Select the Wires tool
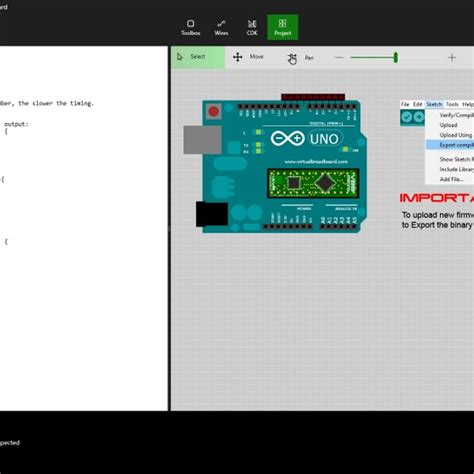The width and height of the screenshot is (474, 474). click(221, 28)
